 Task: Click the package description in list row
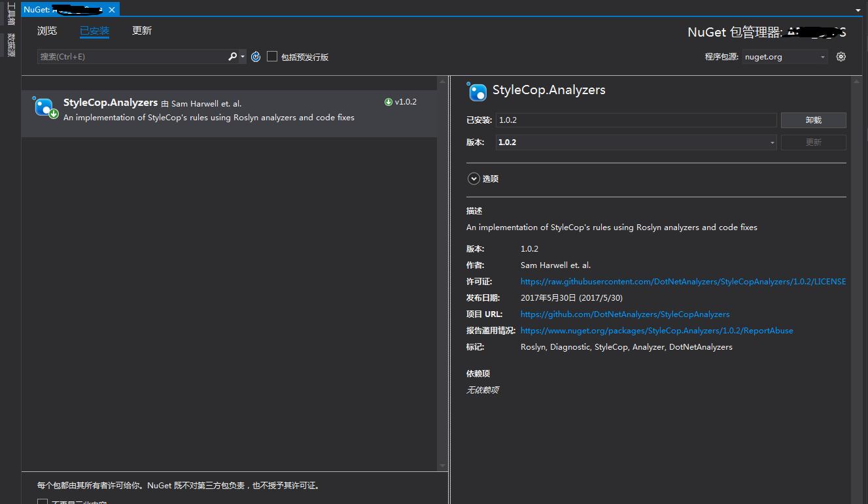[x=209, y=118]
